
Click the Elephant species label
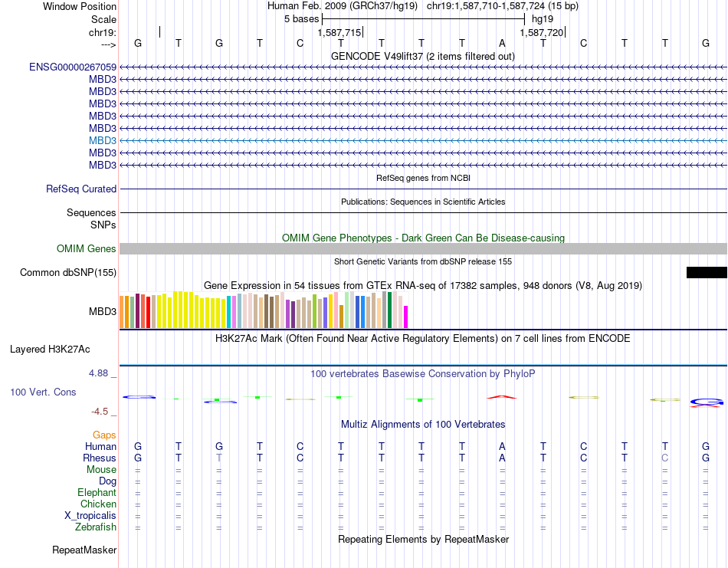coord(97,493)
